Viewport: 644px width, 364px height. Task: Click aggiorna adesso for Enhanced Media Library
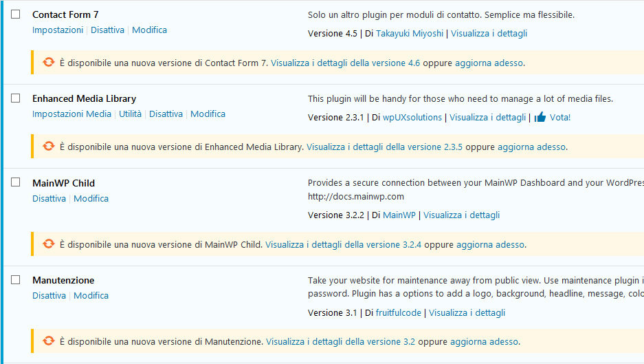531,147
